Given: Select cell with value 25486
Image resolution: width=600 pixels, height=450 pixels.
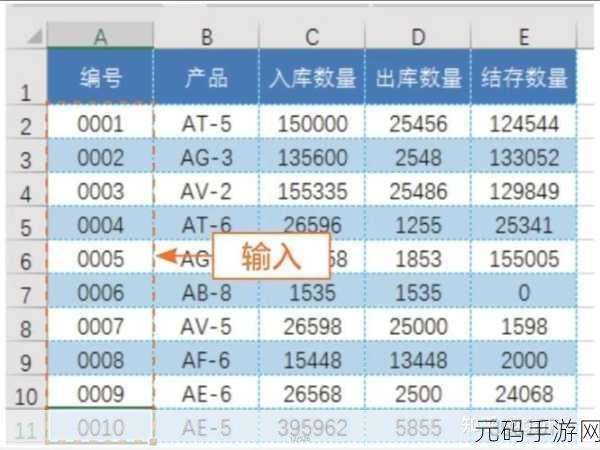Looking at the screenshot, I should (418, 189).
